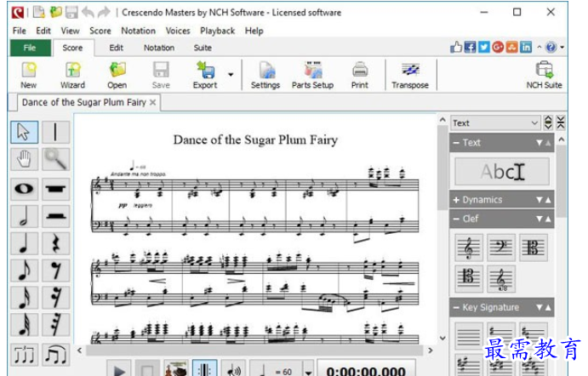This screenshot has width=588, height=376.
Task: Choose the sixteenth rest tool
Action: [55, 298]
